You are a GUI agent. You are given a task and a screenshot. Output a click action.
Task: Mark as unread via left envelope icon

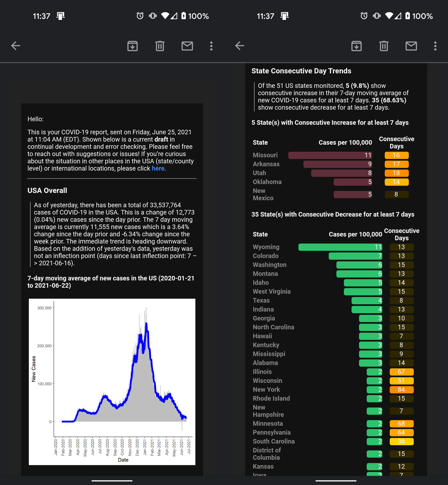pyautogui.click(x=187, y=46)
